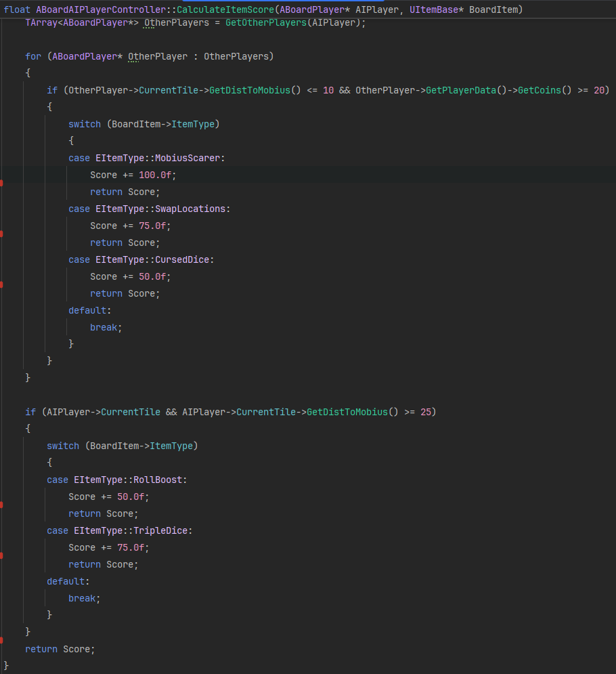Toggle breakpoint marker beside final return Score
616x674 pixels.
pos(1,641)
